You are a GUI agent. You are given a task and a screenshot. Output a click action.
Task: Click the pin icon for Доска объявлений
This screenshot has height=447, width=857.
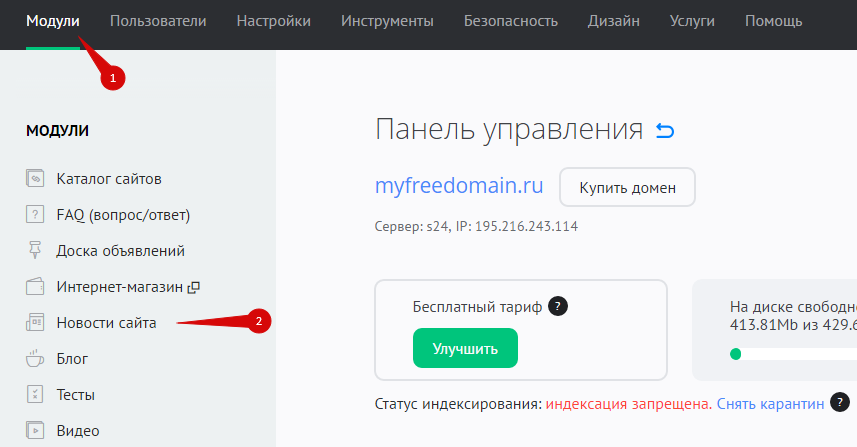(36, 251)
